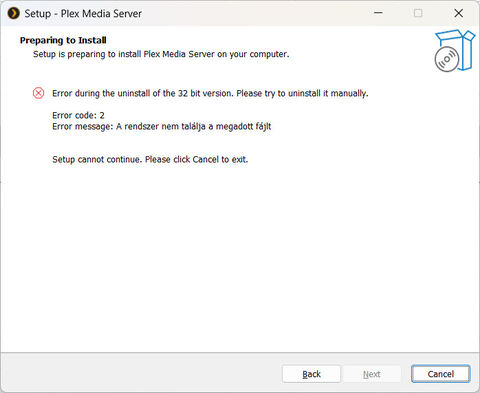Screen dimensions: 480x393
Task: Click the installer box and disc icon
Action: pos(455,50)
